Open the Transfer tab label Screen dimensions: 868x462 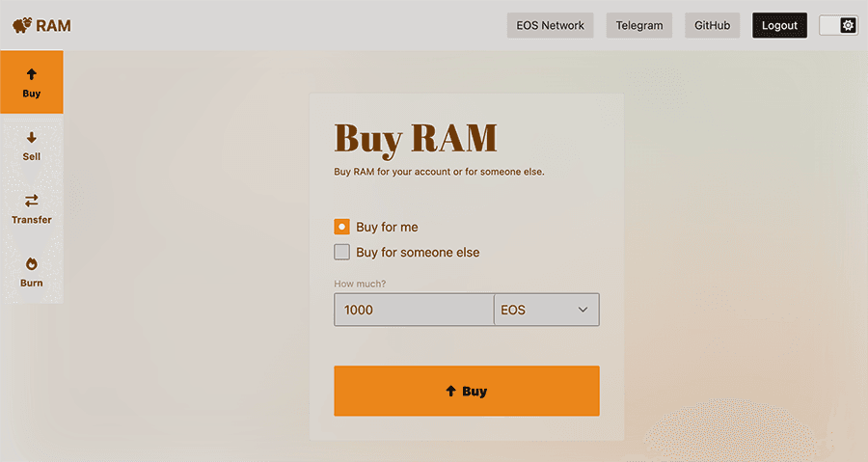[31, 220]
